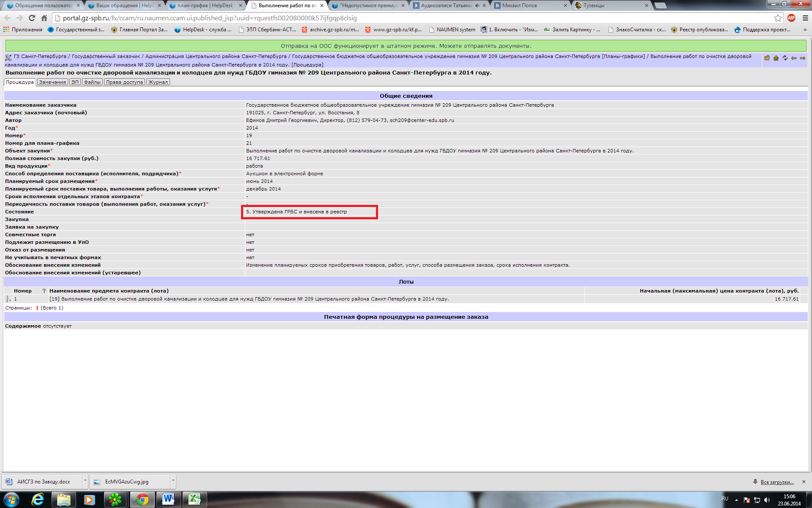Click the navigation tree icon before breadcrumb
The width and height of the screenshot is (812, 508).
click(8, 58)
